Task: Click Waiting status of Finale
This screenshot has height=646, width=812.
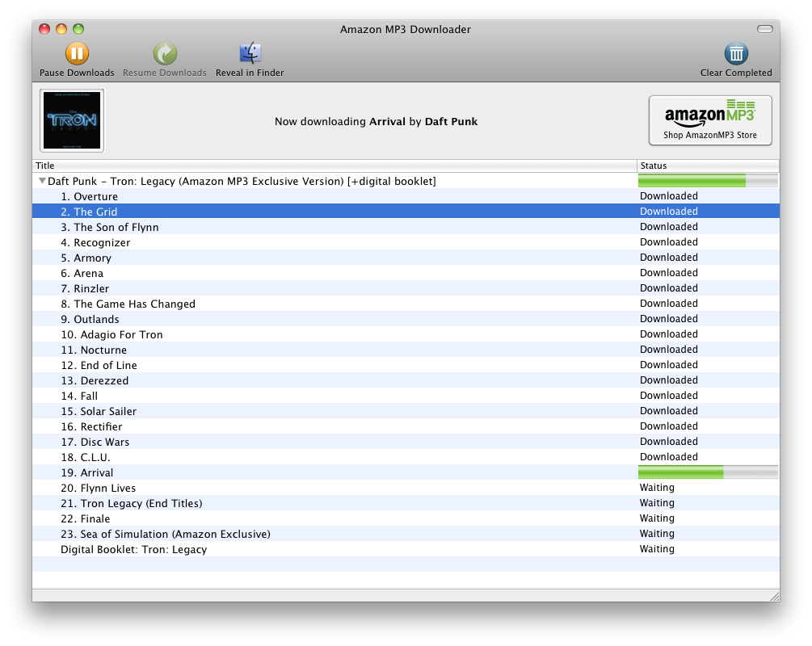Action: click(657, 518)
